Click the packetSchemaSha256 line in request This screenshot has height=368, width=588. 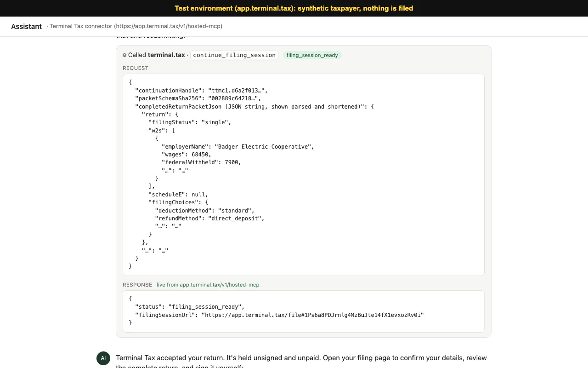(198, 98)
